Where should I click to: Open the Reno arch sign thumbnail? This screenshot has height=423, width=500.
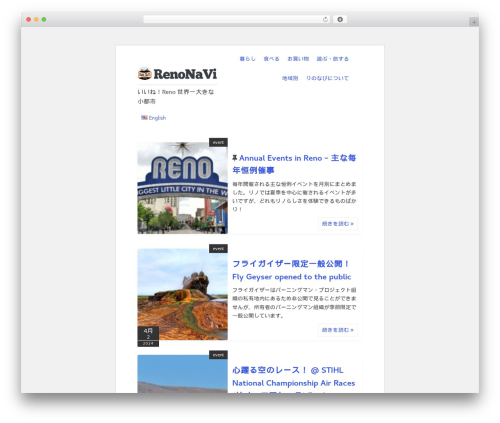pyautogui.click(x=182, y=188)
